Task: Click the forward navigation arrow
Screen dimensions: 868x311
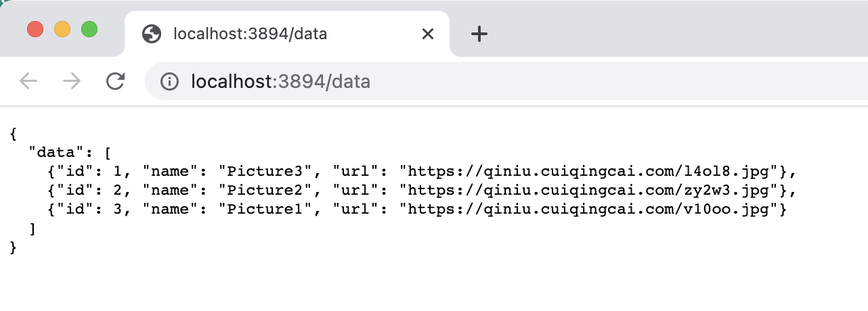Action: 71,82
